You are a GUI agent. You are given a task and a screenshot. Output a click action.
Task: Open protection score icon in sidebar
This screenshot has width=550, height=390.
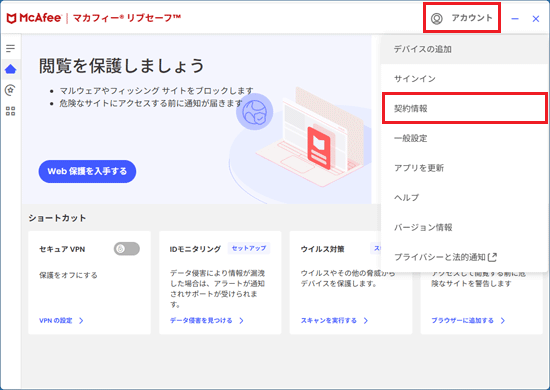[x=11, y=90]
